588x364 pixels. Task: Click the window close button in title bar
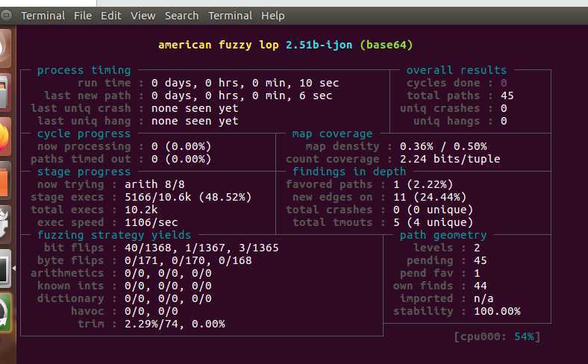[x=6, y=16]
